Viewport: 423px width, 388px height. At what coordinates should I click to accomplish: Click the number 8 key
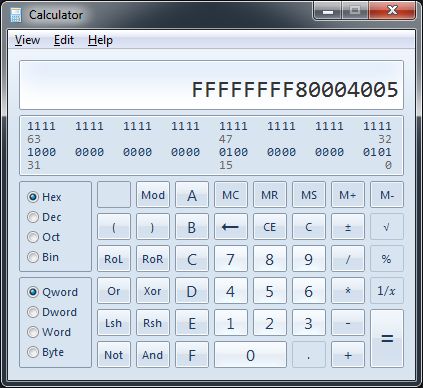pyautogui.click(x=270, y=259)
